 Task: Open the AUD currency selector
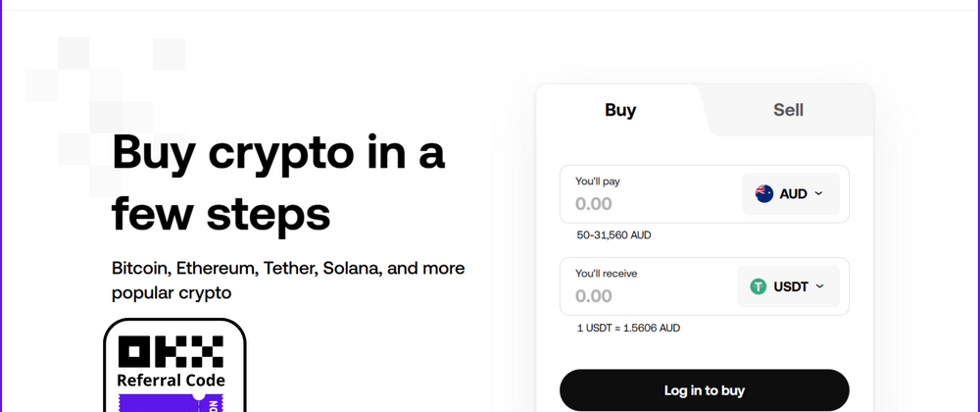pos(790,194)
